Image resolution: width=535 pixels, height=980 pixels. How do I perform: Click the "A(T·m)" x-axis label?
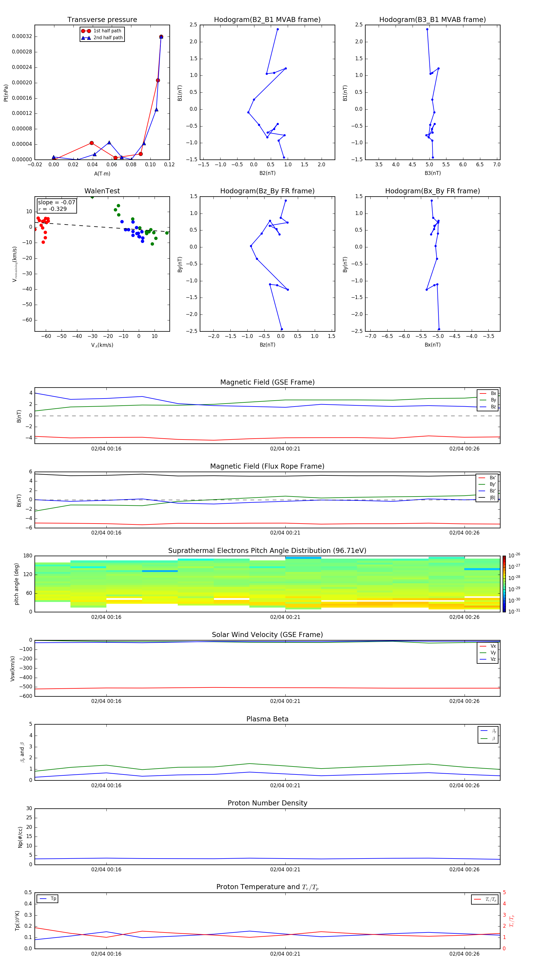(102, 174)
